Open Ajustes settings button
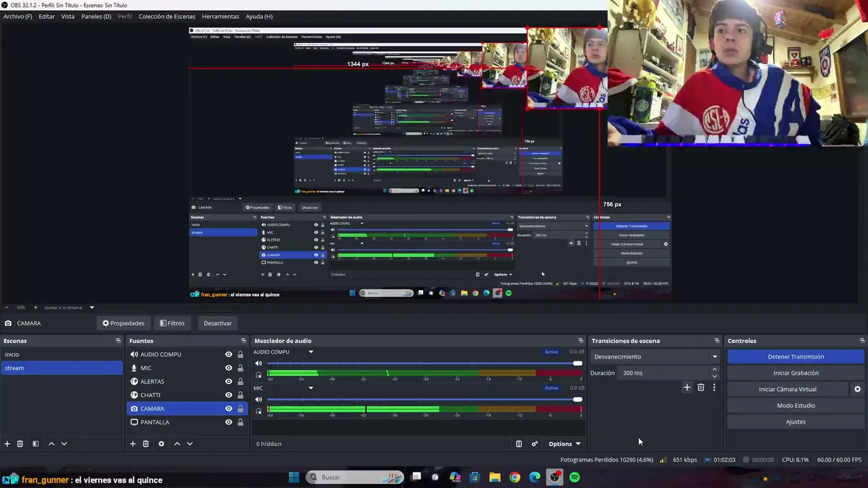This screenshot has height=488, width=868. pyautogui.click(x=795, y=422)
